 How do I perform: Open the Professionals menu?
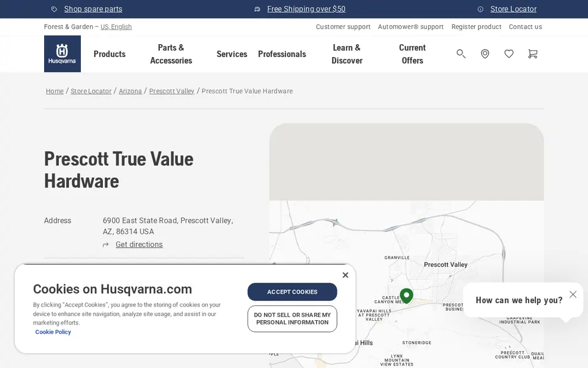pyautogui.click(x=282, y=54)
